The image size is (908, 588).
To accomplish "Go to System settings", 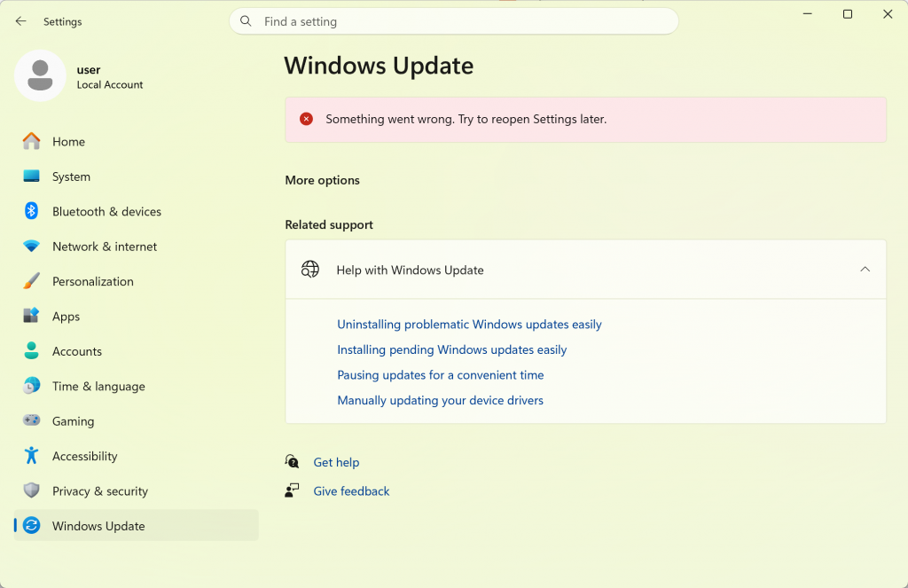I will click(136, 176).
